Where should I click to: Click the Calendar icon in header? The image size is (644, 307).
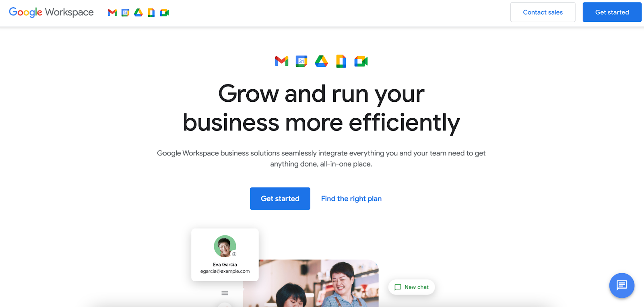(126, 12)
